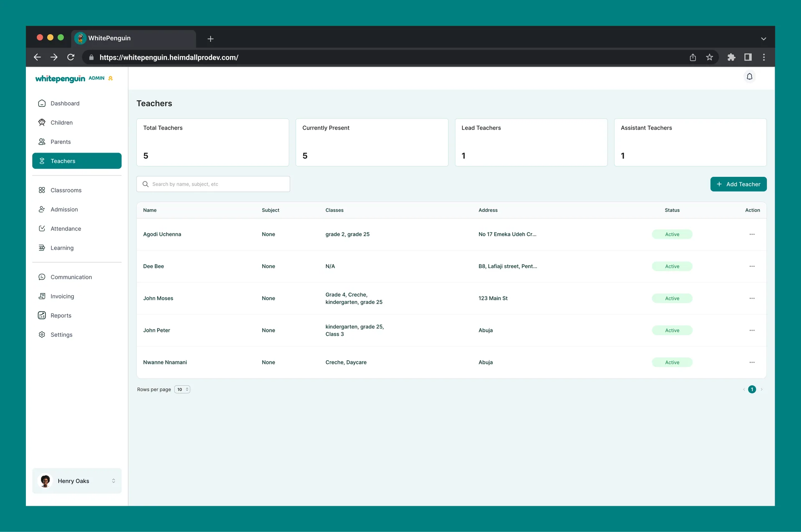Open browser extensions puzzle icon
This screenshot has height=532, width=801.
tap(731, 57)
